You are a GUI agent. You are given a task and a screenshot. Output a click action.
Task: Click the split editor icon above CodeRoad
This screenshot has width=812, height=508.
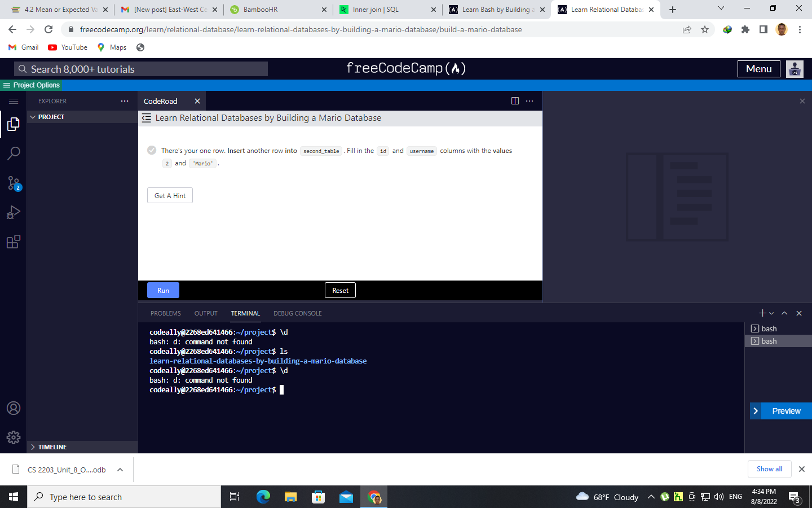(x=515, y=100)
